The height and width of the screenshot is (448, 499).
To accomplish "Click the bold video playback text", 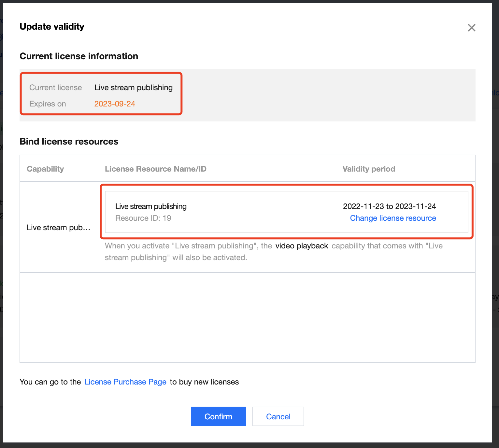I will coord(302,246).
